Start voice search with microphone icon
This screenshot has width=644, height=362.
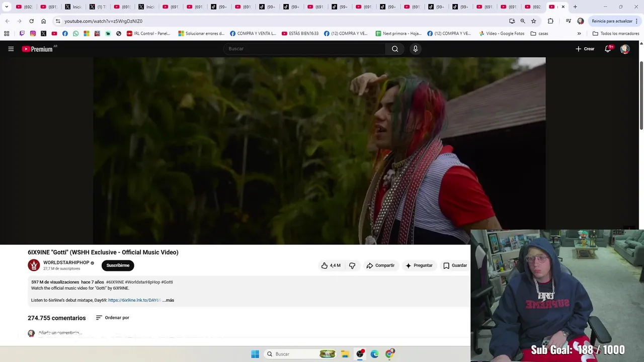(x=415, y=49)
